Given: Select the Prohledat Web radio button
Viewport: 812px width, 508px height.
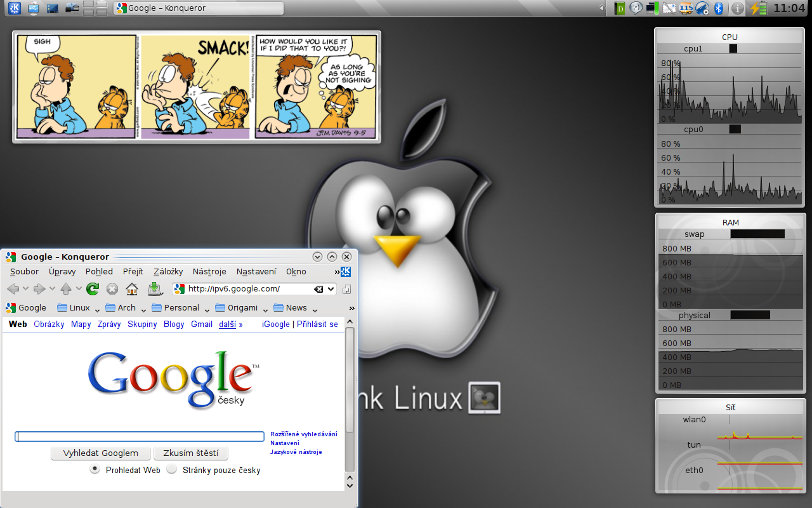Looking at the screenshot, I should coord(95,469).
